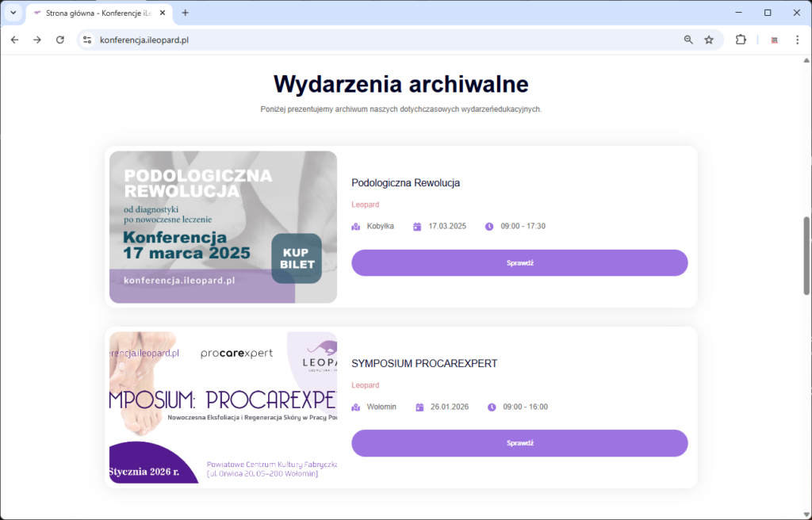
Task: Click Sprawdź for Podologiczna Rewolucja
Action: [520, 263]
